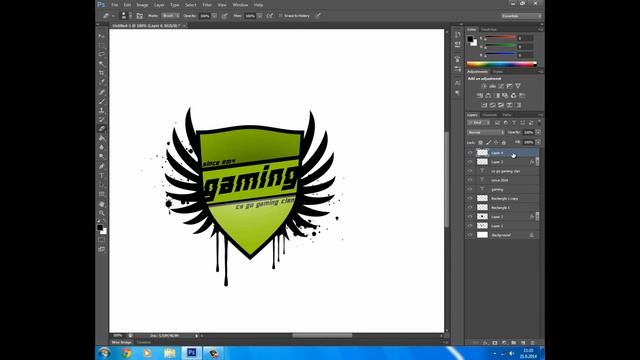Image resolution: width=640 pixels, height=360 pixels.
Task: Select Layer 1 in the layers list
Action: pyautogui.click(x=503, y=226)
